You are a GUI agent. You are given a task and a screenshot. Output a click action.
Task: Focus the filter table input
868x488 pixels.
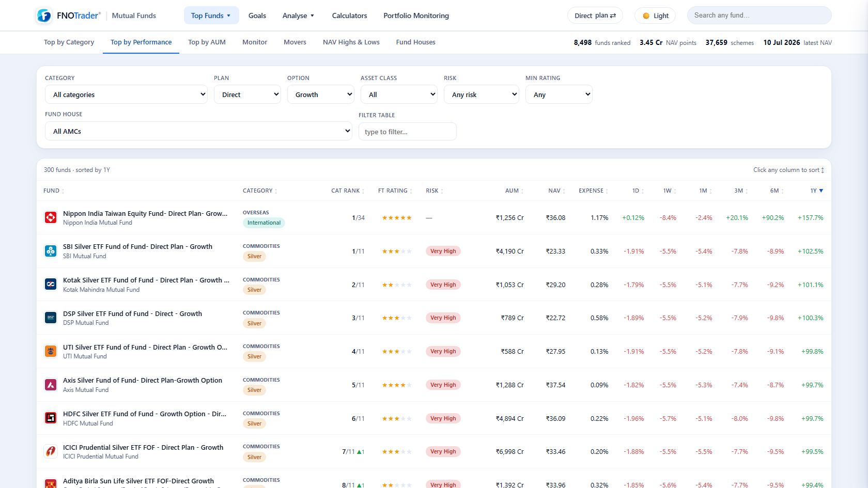point(407,132)
